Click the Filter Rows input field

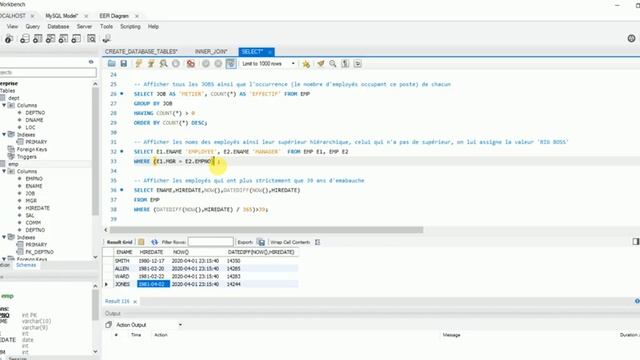coord(211,242)
